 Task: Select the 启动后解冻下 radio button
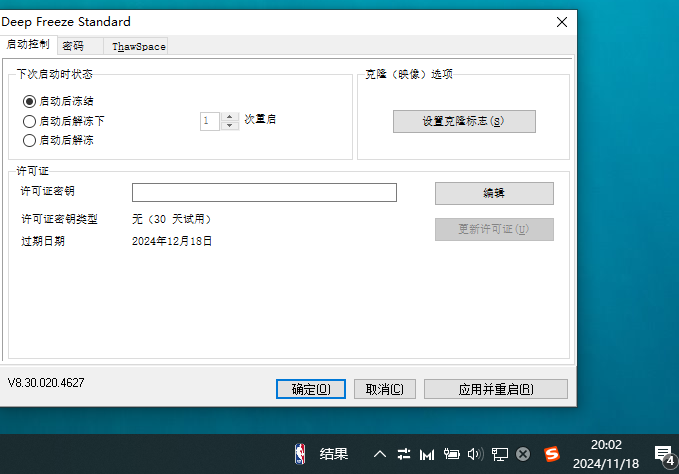click(x=29, y=121)
